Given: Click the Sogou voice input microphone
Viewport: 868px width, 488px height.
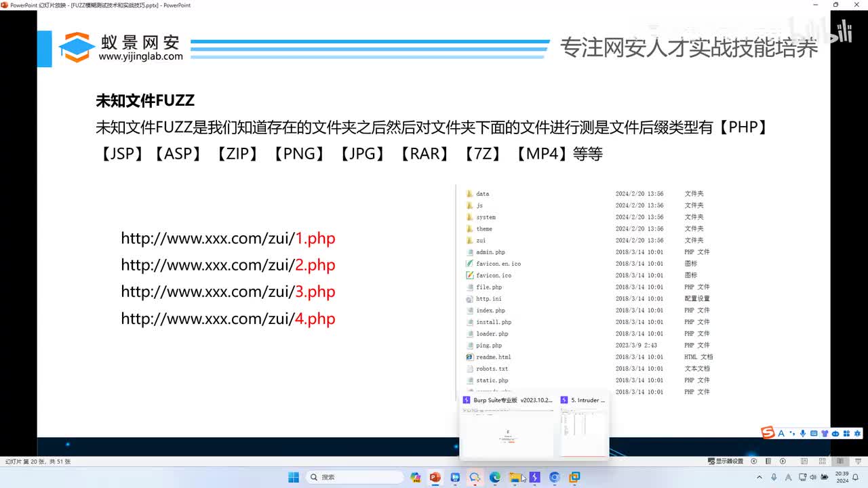Looking at the screenshot, I should 803,433.
